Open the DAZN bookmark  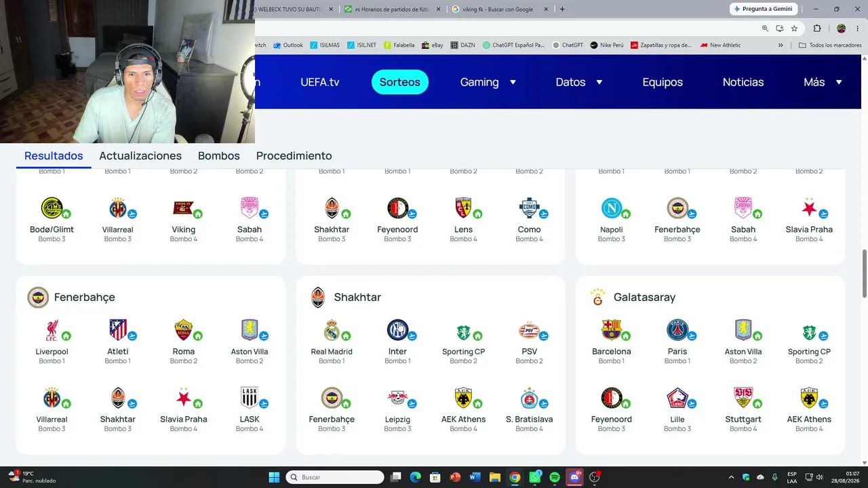pyautogui.click(x=462, y=45)
